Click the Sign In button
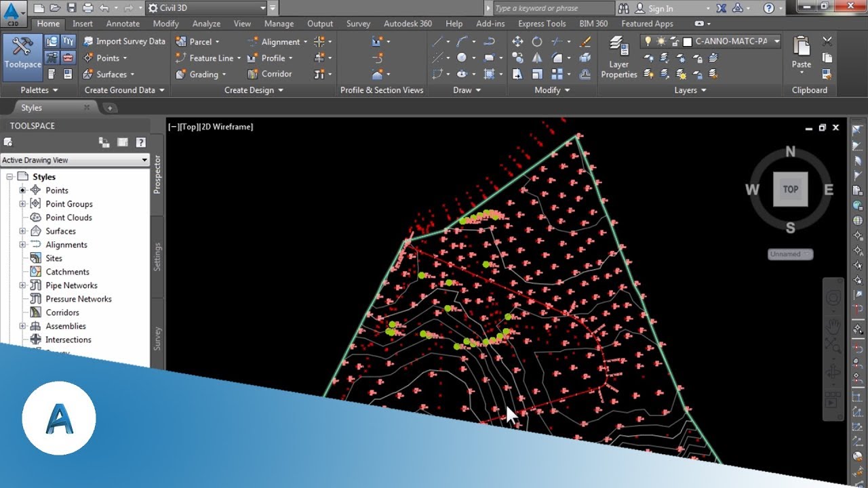Screen dimensions: 868x488 660,9
